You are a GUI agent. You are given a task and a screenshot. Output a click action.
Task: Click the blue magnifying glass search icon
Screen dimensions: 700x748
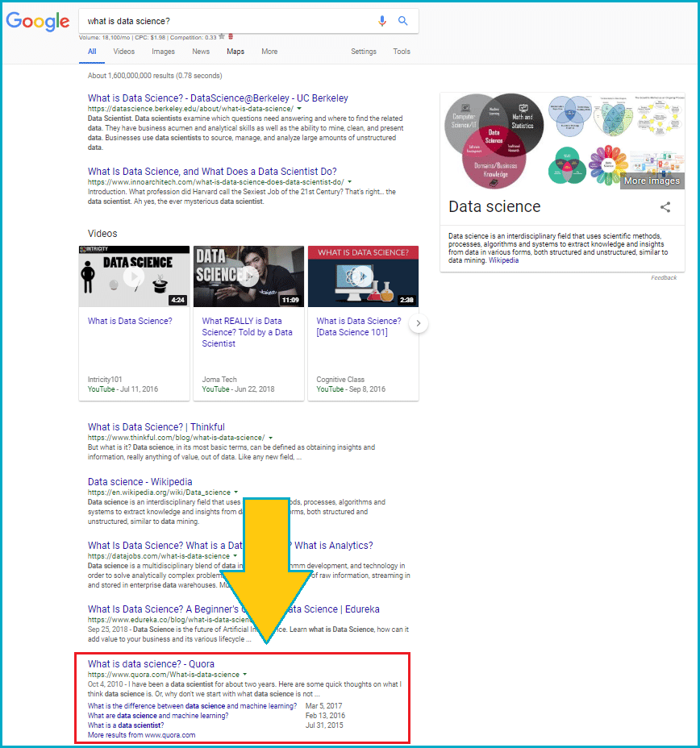click(403, 21)
